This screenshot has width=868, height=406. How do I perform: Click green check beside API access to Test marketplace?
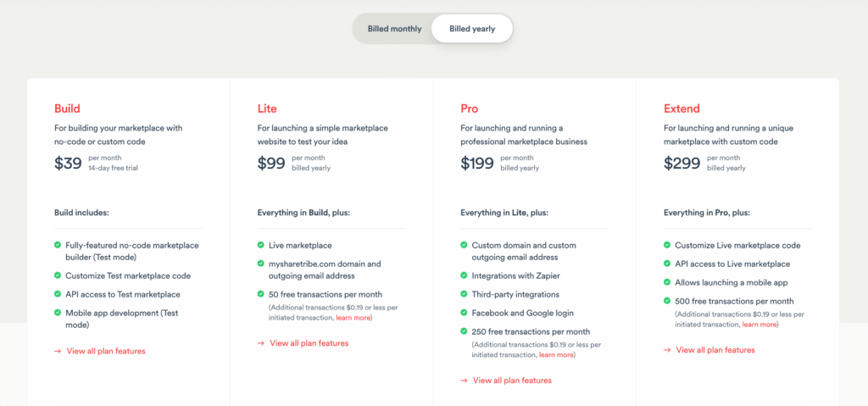(x=58, y=294)
